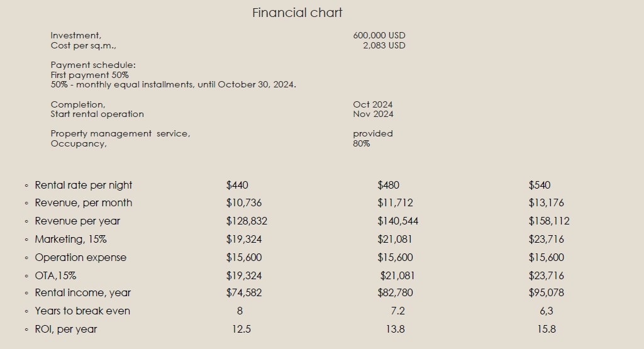Select the $540 rental rate
The image size is (644, 349).
(540, 185)
